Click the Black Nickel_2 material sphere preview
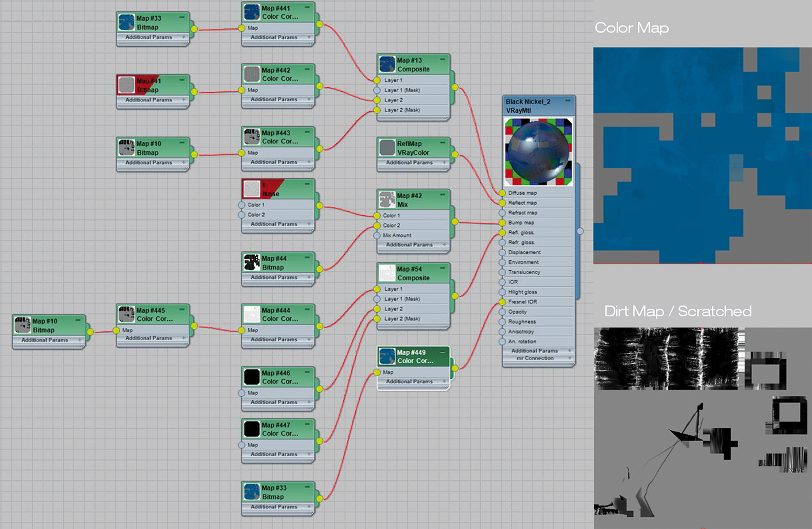The image size is (812, 529). [538, 152]
